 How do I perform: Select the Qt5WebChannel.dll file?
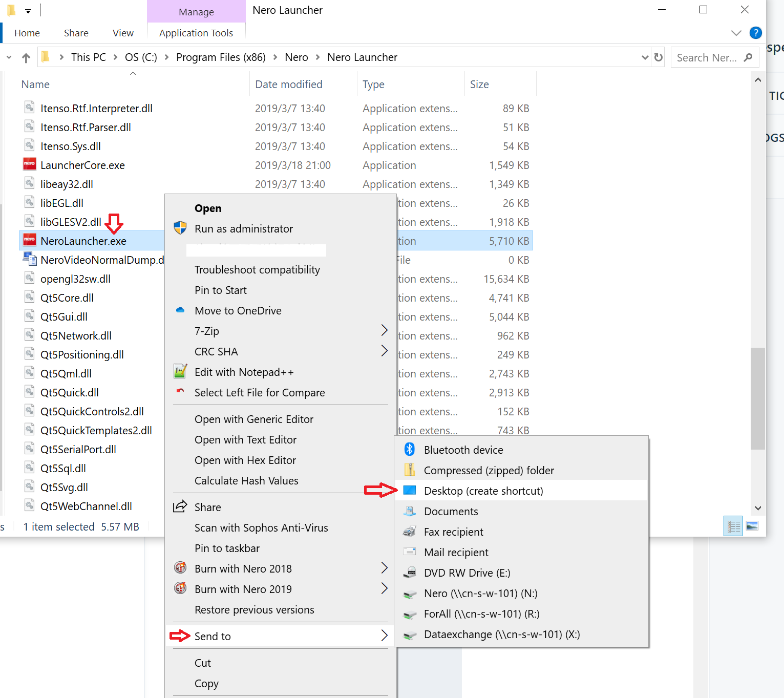coord(86,506)
